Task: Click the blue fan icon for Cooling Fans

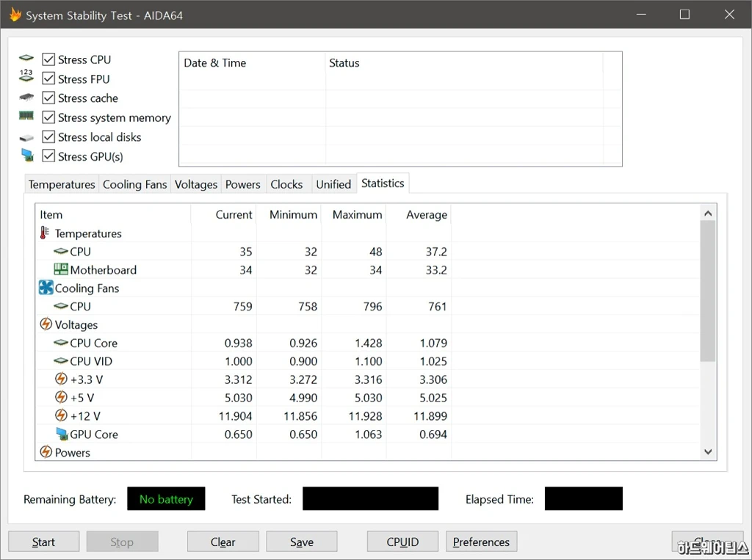Action: (46, 288)
